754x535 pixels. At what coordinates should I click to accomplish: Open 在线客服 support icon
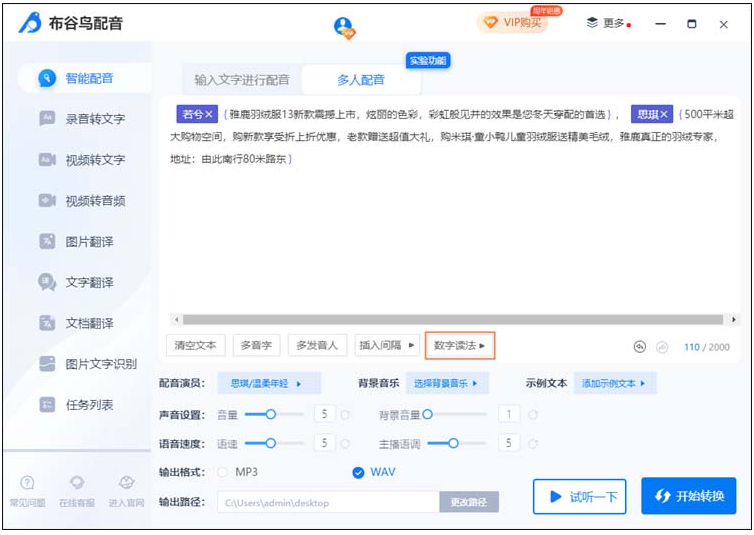pos(76,484)
